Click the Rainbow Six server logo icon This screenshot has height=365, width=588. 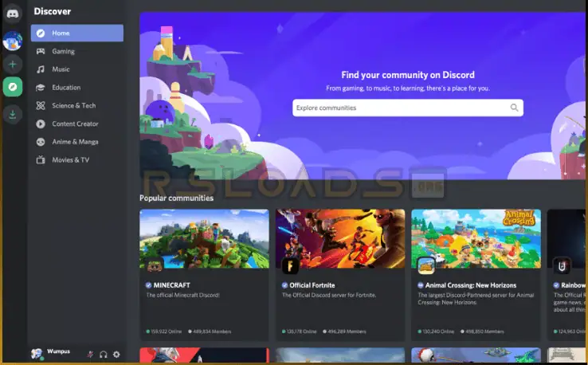[562, 266]
